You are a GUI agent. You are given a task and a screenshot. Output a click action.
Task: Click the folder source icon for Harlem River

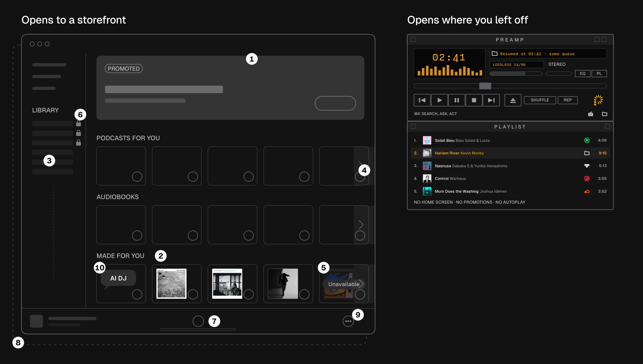pos(587,153)
